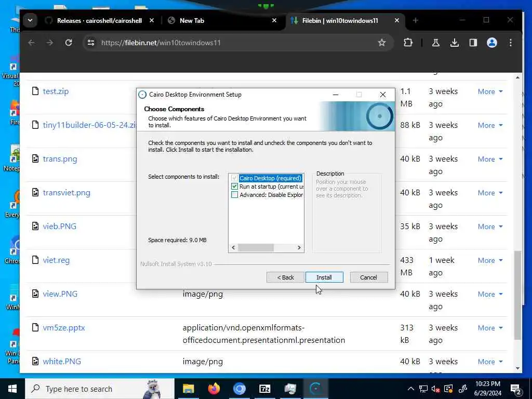
Task: Click the browser forward arrow
Action: click(49, 43)
